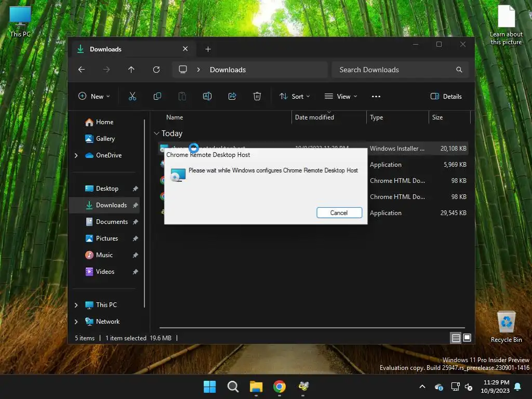The width and height of the screenshot is (532, 399).
Task: Open Pictures quick access folder
Action: pyautogui.click(x=107, y=238)
